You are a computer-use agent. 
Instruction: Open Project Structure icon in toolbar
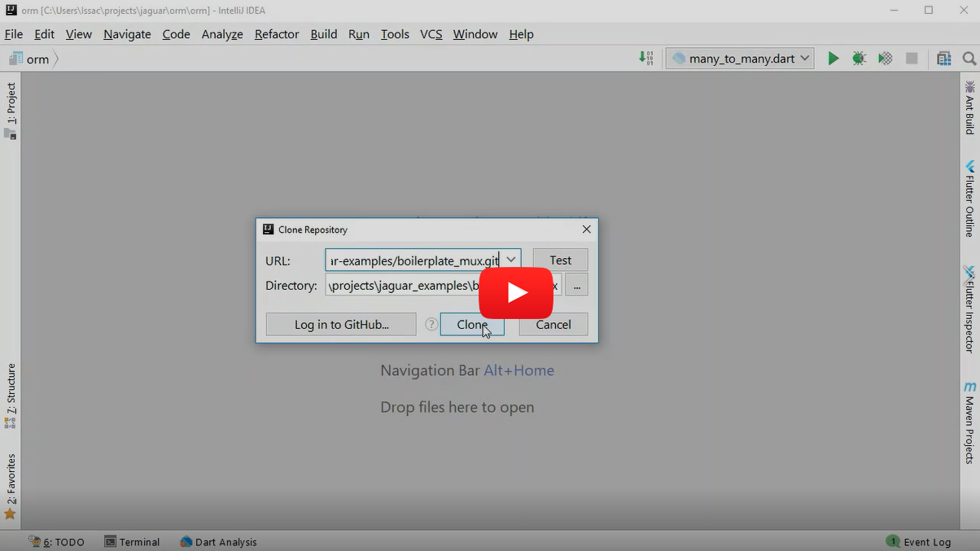[x=943, y=59]
